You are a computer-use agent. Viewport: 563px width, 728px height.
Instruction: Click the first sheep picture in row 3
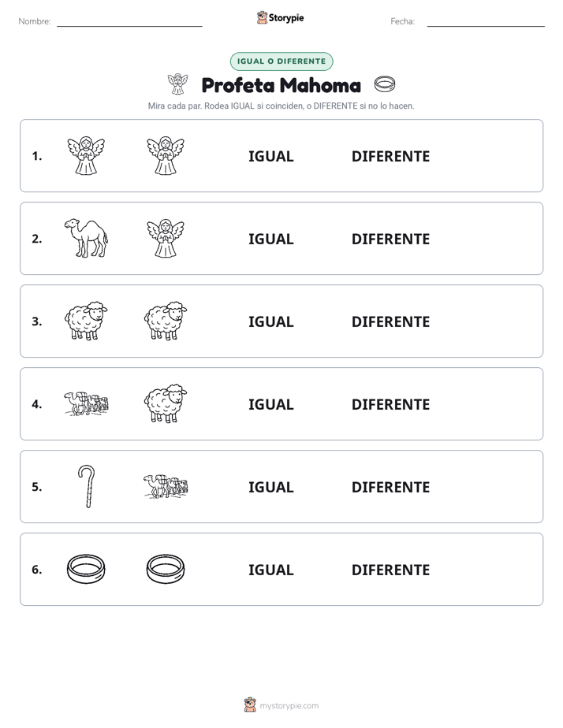[86, 321]
